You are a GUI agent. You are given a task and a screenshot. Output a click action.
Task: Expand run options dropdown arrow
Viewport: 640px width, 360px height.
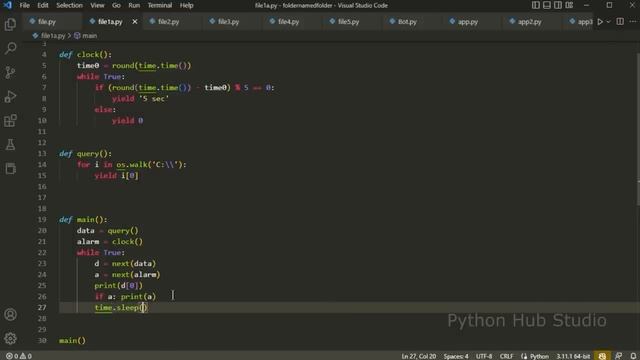coord(608,22)
